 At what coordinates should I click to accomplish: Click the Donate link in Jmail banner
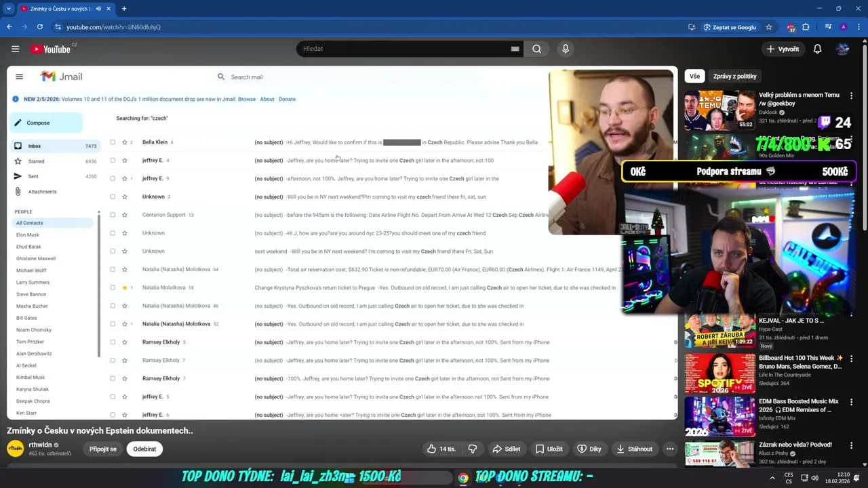[287, 99]
